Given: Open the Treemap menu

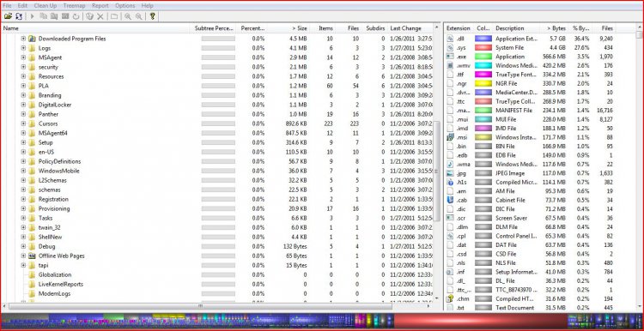Looking at the screenshot, I should pyautogui.click(x=75, y=6).
